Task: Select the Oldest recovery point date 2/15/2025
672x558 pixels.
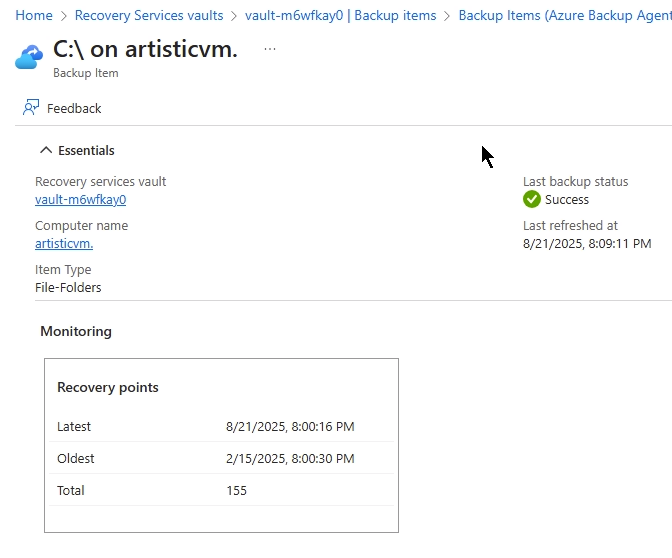Action: [x=290, y=459]
